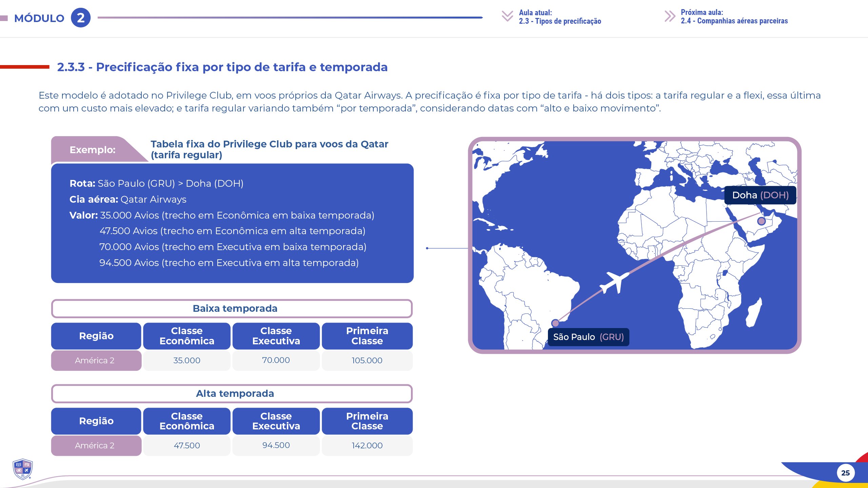This screenshot has height=488, width=868.
Task: Click the section heading 2.3.3 Precificação fixa
Action: point(222,67)
